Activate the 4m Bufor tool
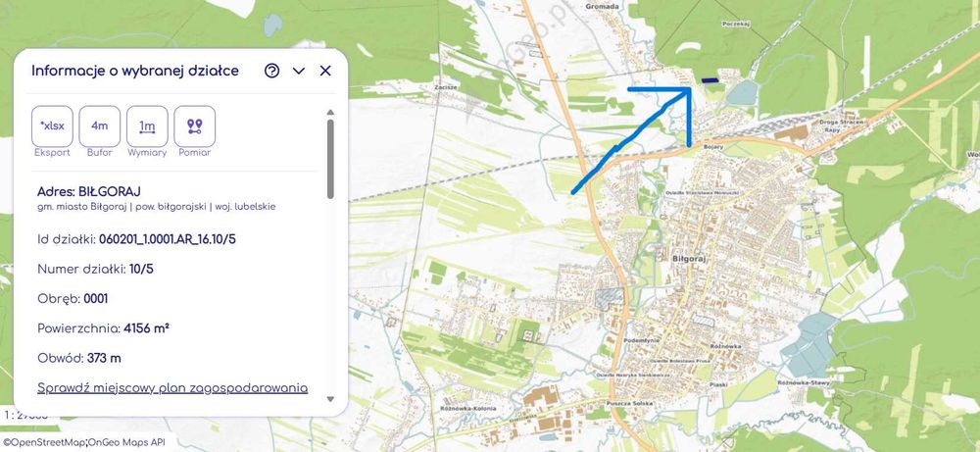 (100, 126)
